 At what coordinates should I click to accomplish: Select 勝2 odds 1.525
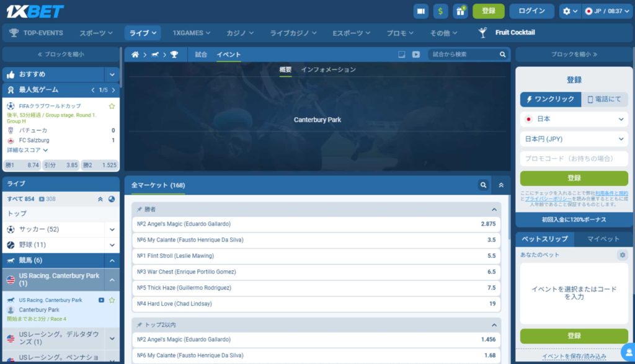point(100,165)
